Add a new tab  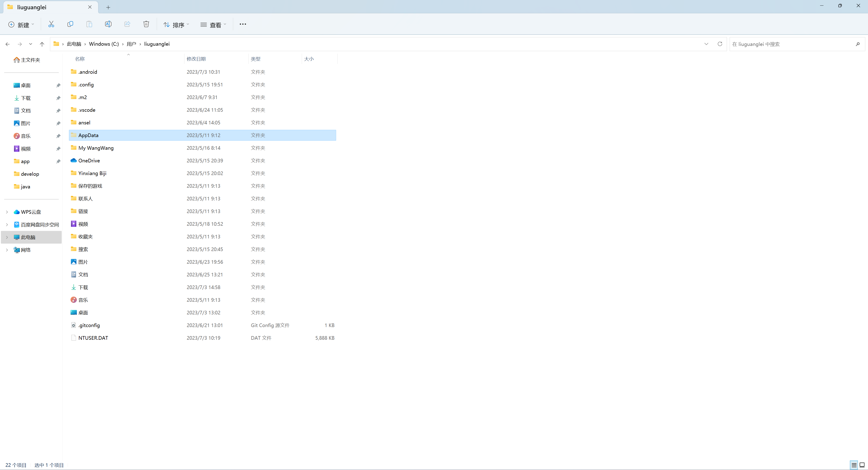pyautogui.click(x=108, y=7)
